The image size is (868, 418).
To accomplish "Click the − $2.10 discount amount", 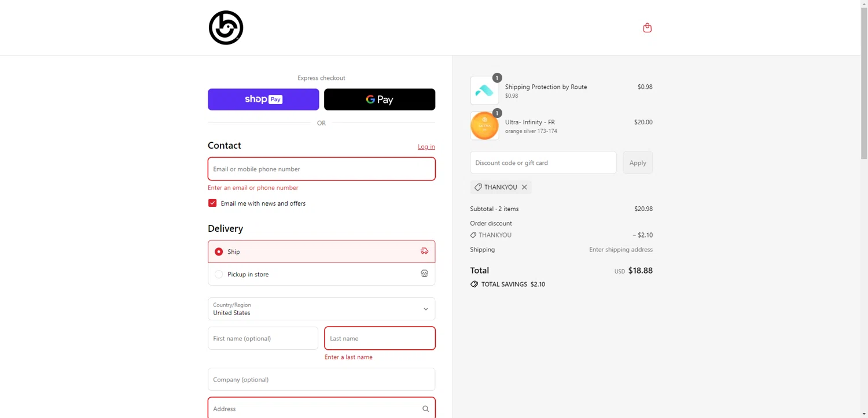I will (643, 235).
